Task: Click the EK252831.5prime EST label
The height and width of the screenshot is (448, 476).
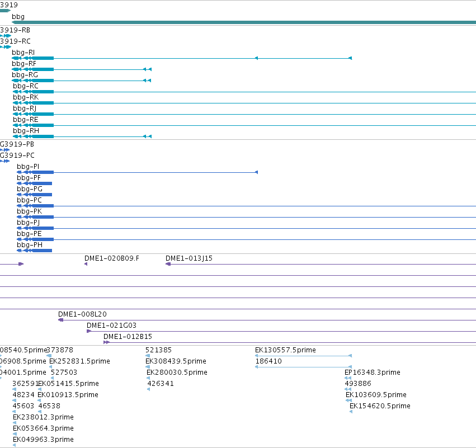Action: point(79,361)
